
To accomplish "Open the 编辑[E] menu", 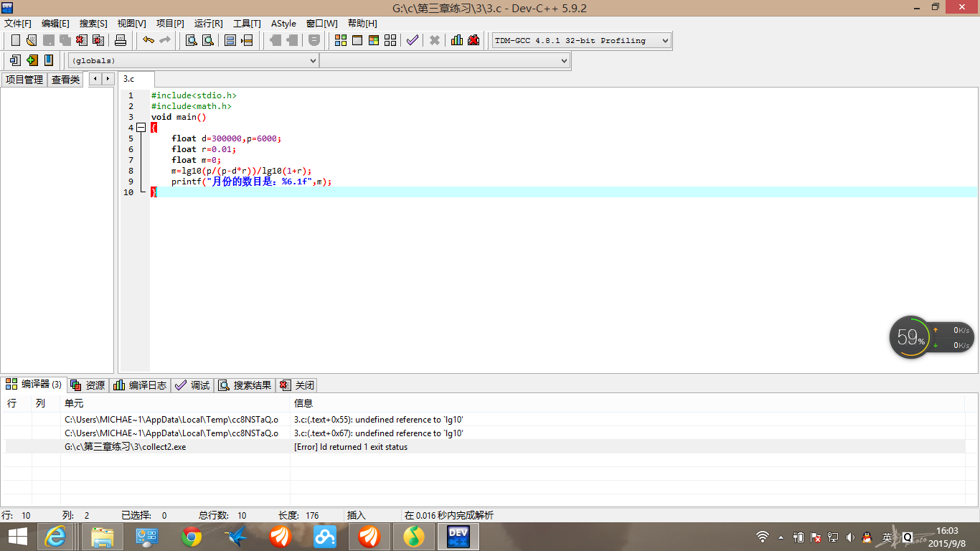I will 55,24.
